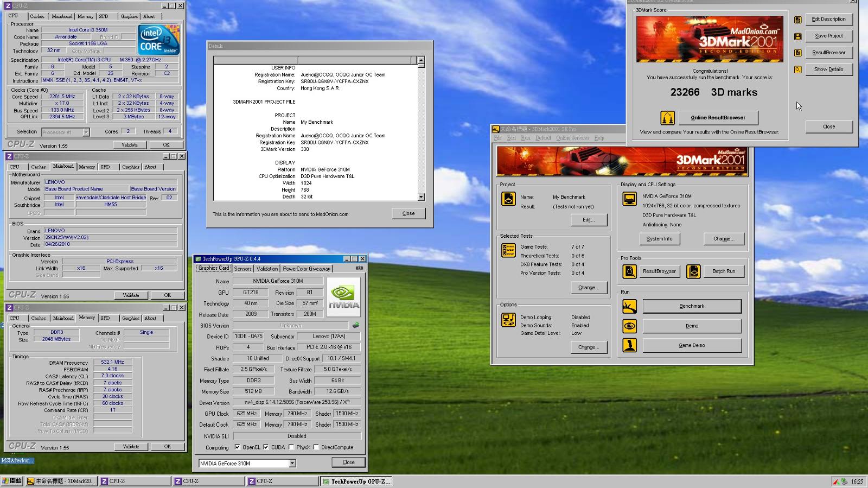Open the Validation tab in GPU-Z
The image size is (868, 488).
(267, 269)
